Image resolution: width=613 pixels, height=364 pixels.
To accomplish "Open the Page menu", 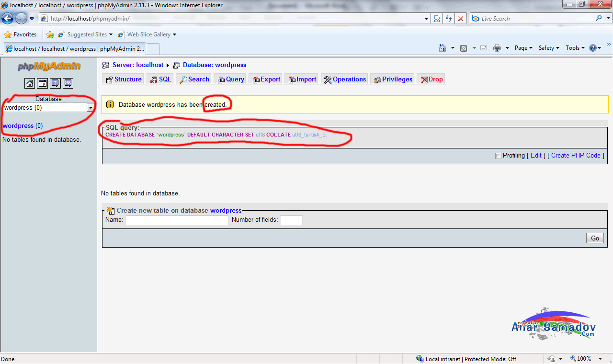I will (523, 48).
